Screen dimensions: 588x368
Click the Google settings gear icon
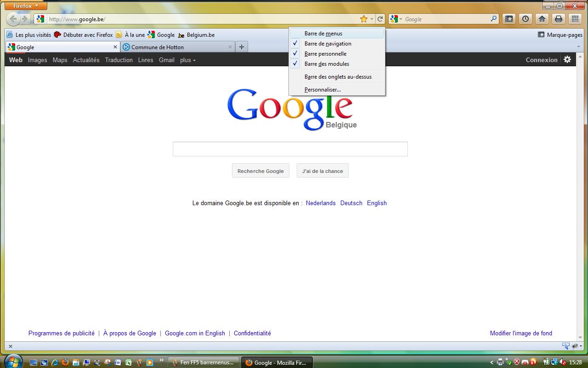[x=567, y=59]
